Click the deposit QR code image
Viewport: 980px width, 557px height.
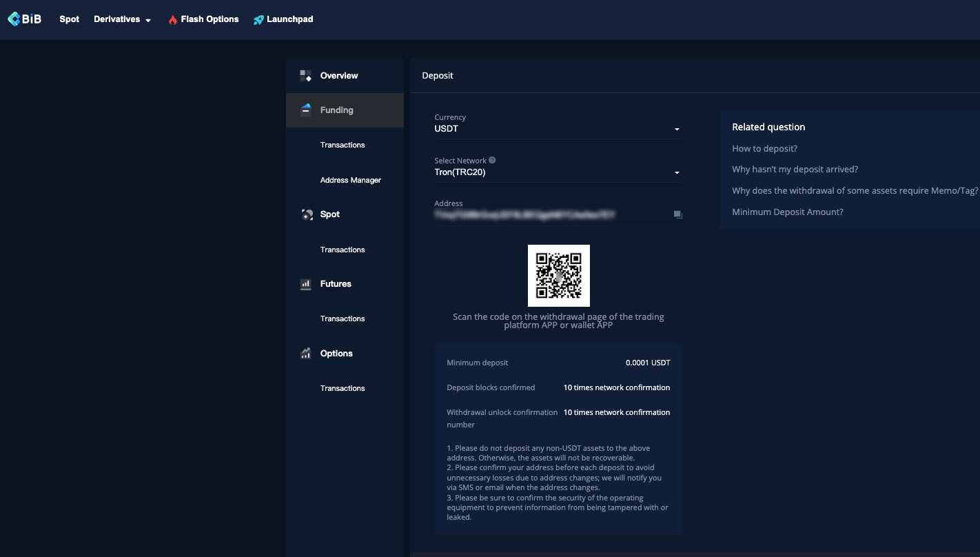[559, 276]
